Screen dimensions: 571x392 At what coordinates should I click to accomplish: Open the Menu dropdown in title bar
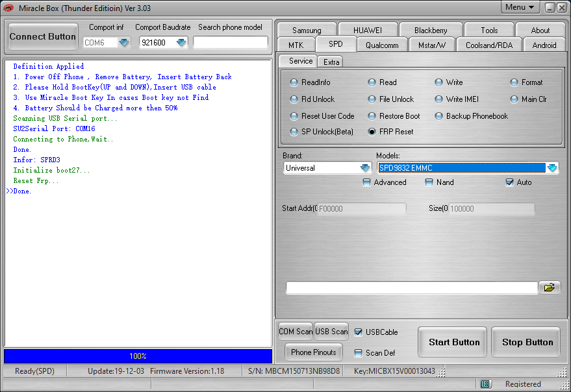pos(520,7)
